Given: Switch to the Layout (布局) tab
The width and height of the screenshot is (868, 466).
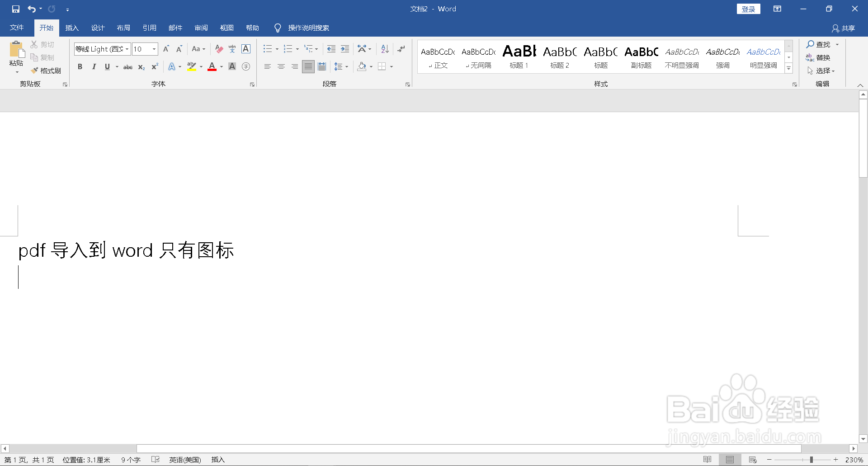Looking at the screenshot, I should 123,28.
